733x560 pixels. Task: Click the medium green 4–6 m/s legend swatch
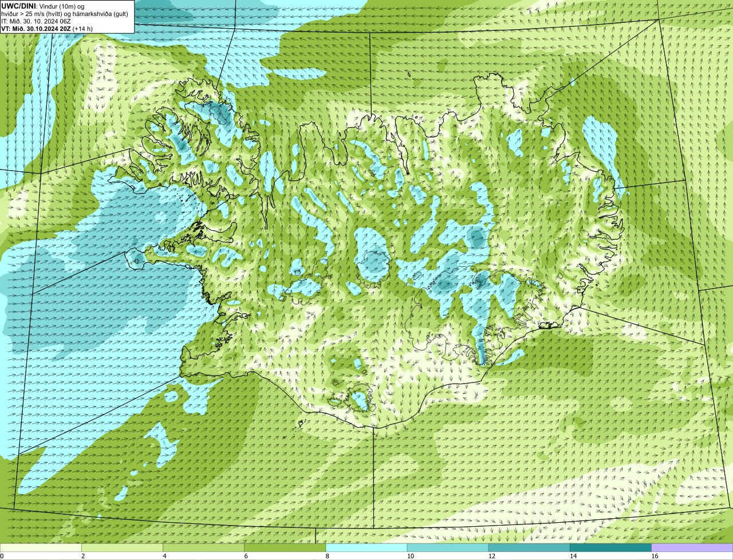[204, 547]
